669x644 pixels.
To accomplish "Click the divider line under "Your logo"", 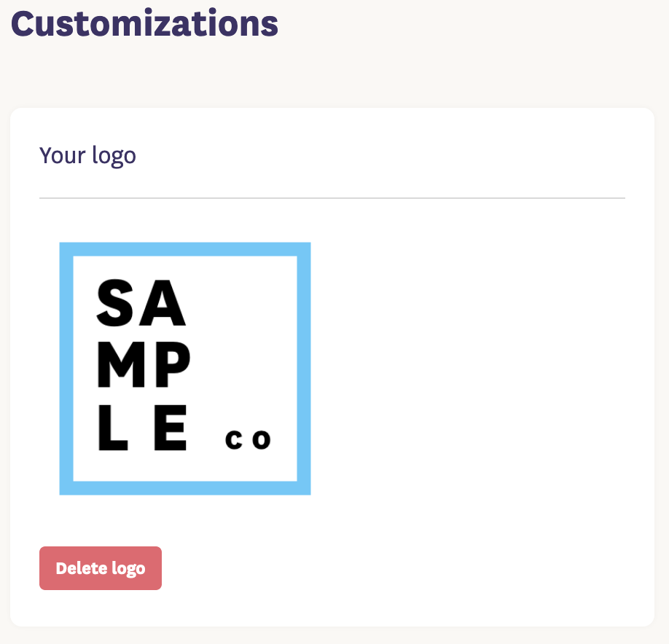I will pyautogui.click(x=332, y=198).
